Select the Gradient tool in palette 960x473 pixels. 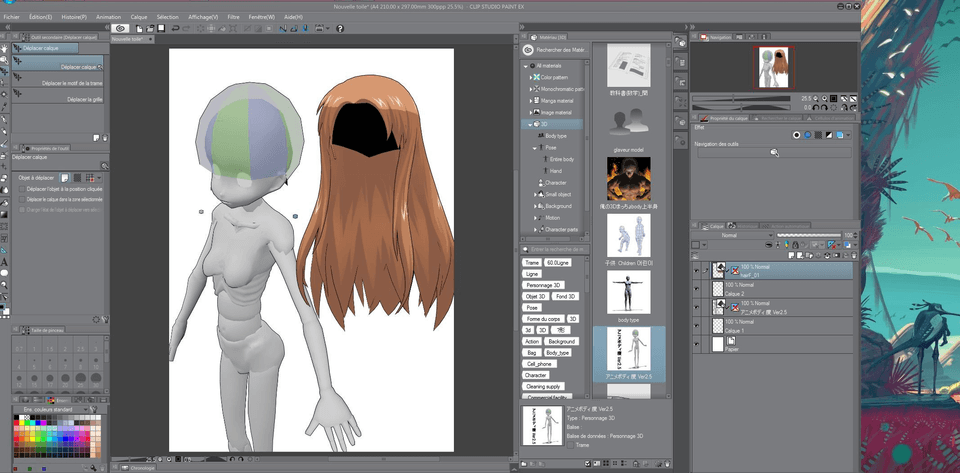pos(4,215)
